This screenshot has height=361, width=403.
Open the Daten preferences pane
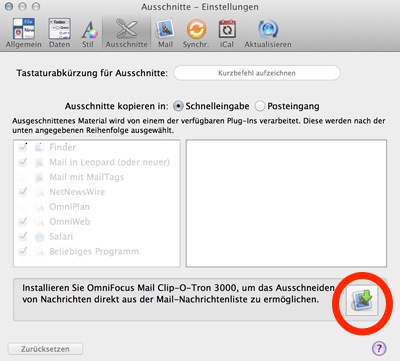pos(60,33)
